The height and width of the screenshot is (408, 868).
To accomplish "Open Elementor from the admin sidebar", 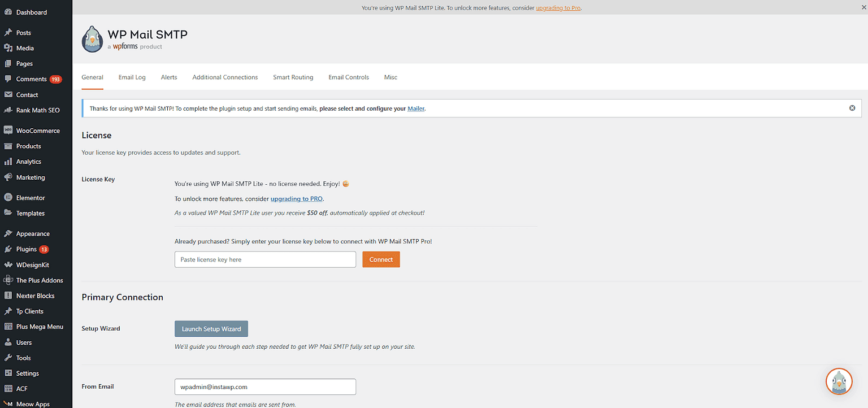I will click(9, 197).
